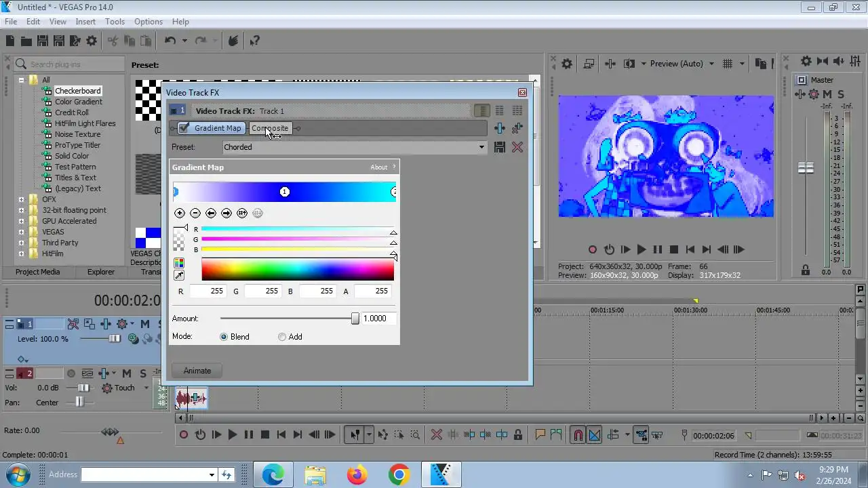Screen dimensions: 868x488
Task: Uncheck the Gradient Map effect checkbox
Action: tap(184, 128)
